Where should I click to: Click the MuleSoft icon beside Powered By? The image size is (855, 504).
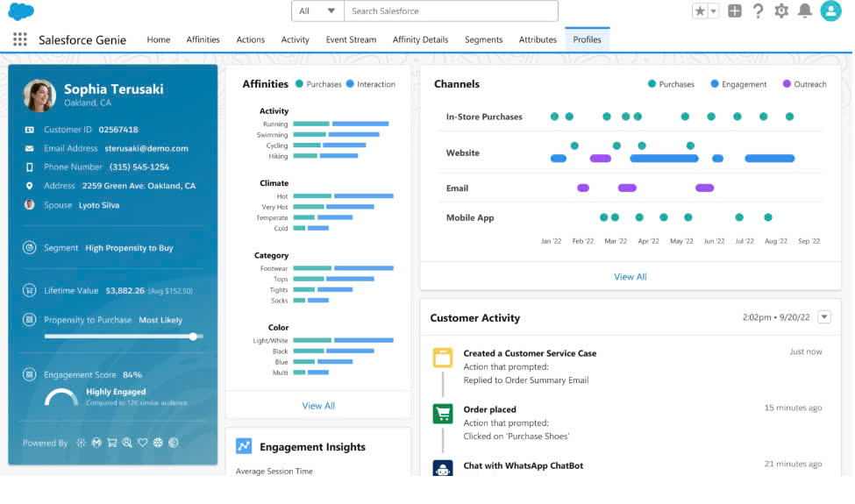click(x=96, y=444)
